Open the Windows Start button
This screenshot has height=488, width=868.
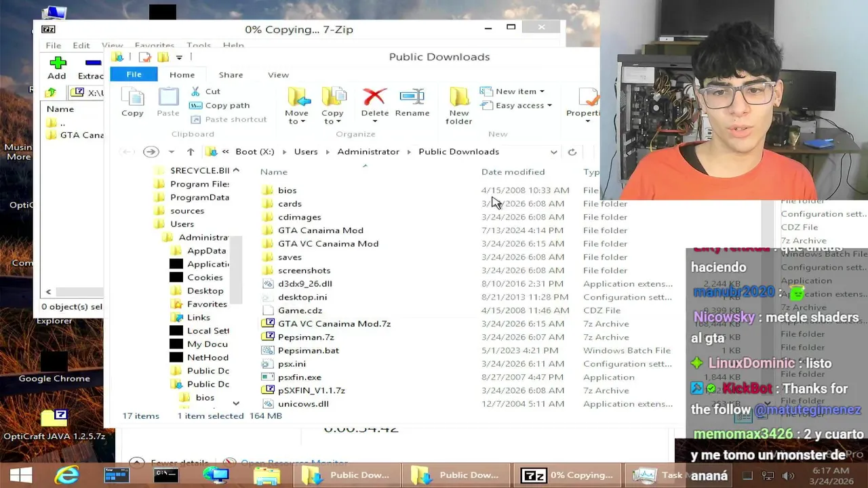click(20, 475)
